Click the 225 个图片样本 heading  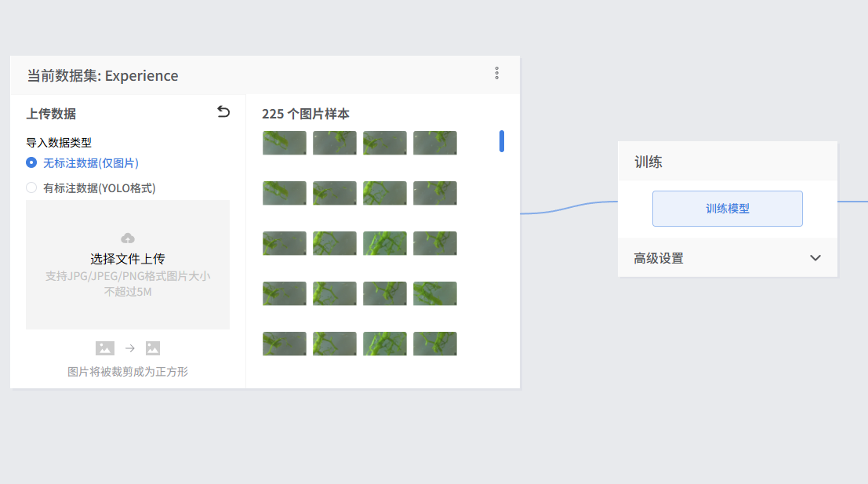tap(306, 114)
